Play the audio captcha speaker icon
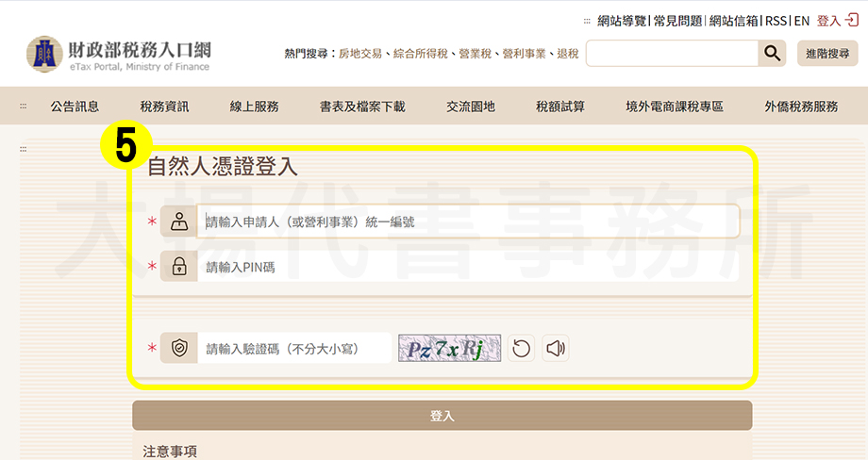 (x=556, y=349)
